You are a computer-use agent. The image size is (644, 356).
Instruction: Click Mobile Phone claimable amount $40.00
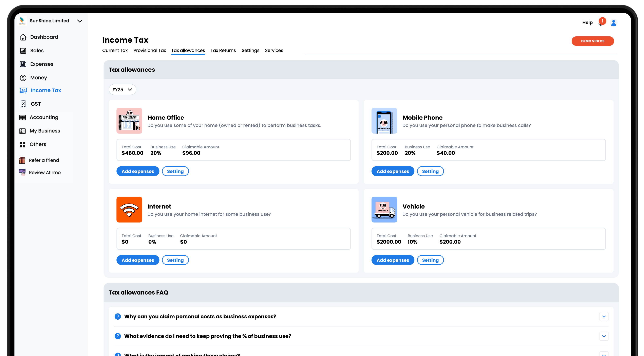pos(446,153)
